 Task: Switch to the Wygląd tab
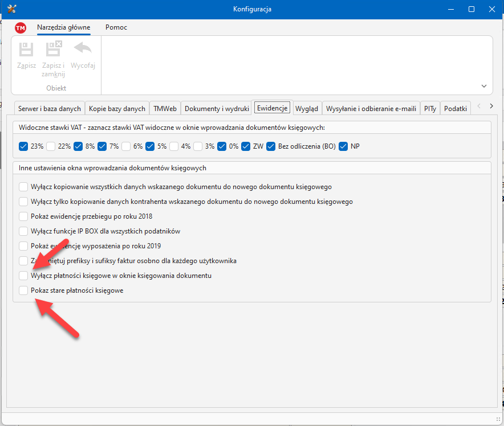tap(307, 108)
